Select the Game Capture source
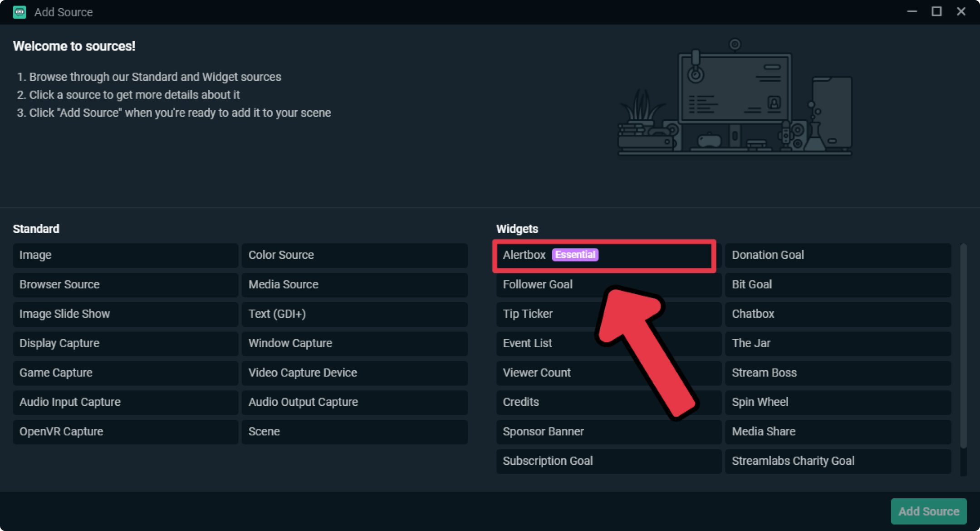 point(122,373)
